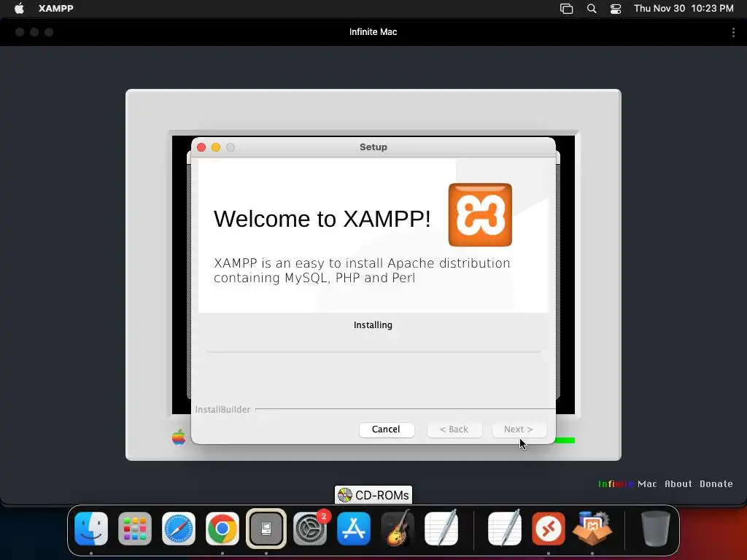Click the rainbow Apple logo in emulator
Image resolution: width=747 pixels, height=560 pixels.
pyautogui.click(x=179, y=437)
